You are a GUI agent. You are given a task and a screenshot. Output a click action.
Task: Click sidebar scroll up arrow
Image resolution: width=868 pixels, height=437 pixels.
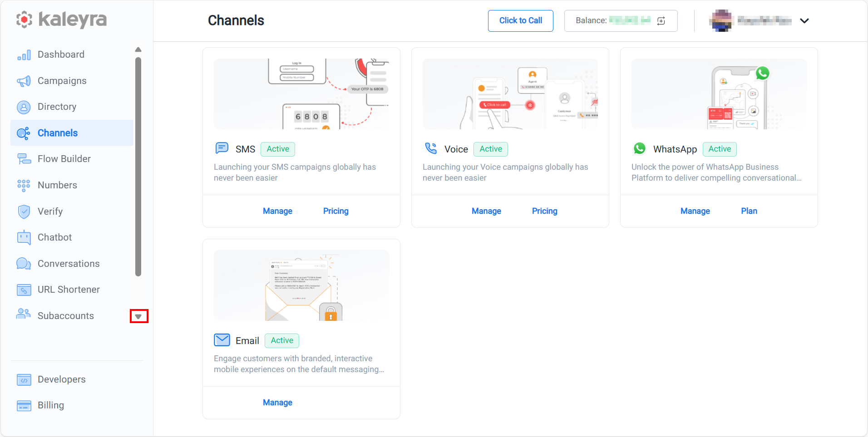pos(138,49)
